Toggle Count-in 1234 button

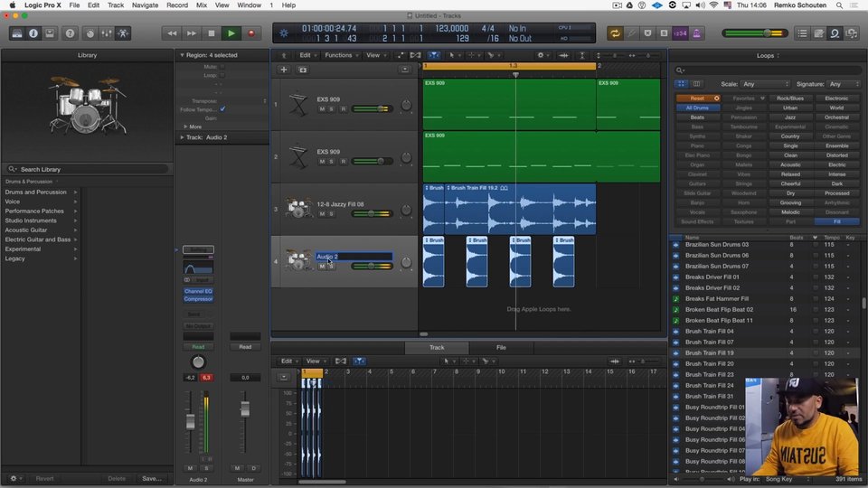coord(680,33)
